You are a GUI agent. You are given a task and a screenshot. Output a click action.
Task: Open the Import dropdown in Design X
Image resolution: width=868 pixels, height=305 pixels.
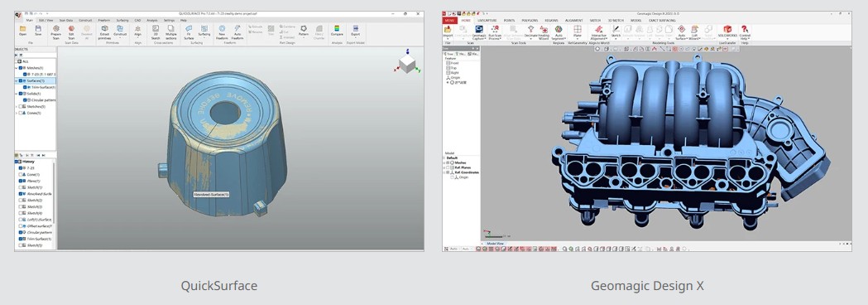coord(448,32)
